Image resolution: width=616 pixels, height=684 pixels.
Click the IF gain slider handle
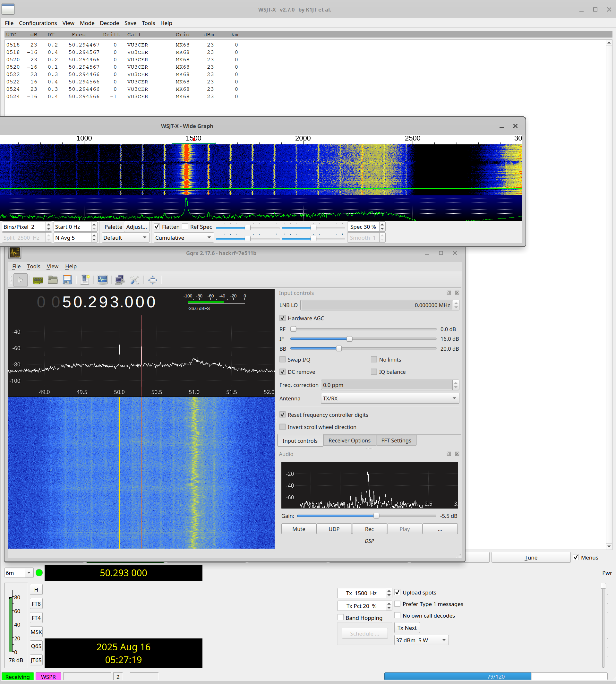tap(349, 338)
